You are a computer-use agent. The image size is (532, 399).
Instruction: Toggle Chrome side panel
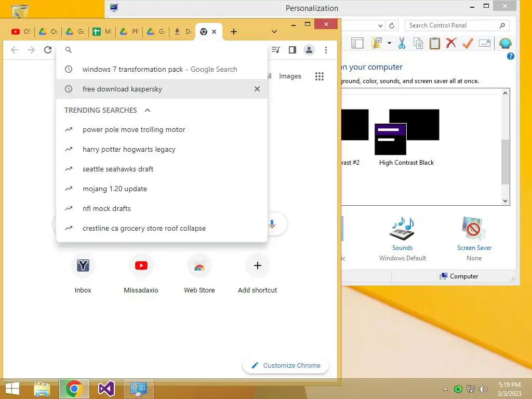tap(292, 50)
